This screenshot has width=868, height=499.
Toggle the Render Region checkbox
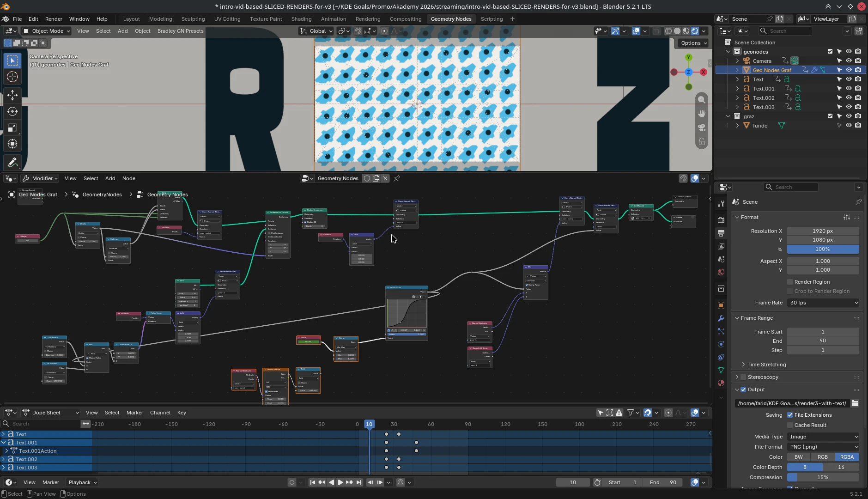790,282
